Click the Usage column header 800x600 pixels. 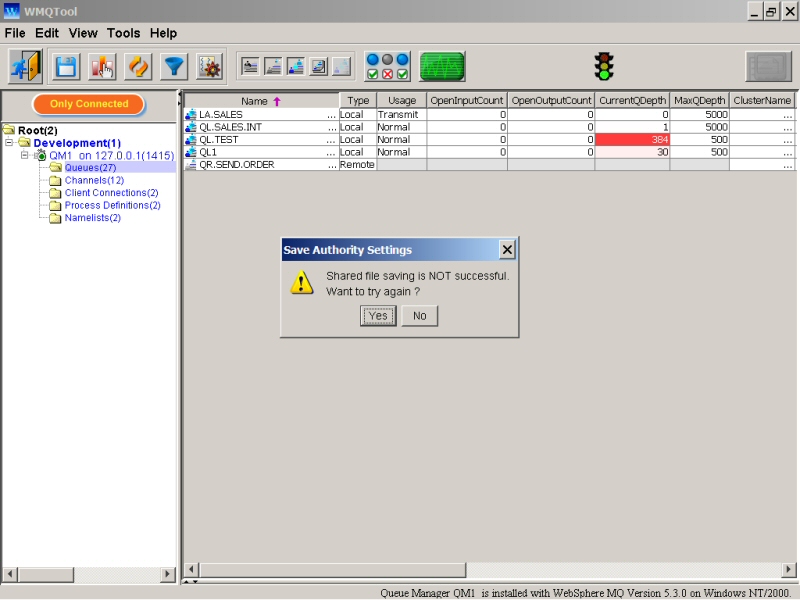click(x=402, y=101)
